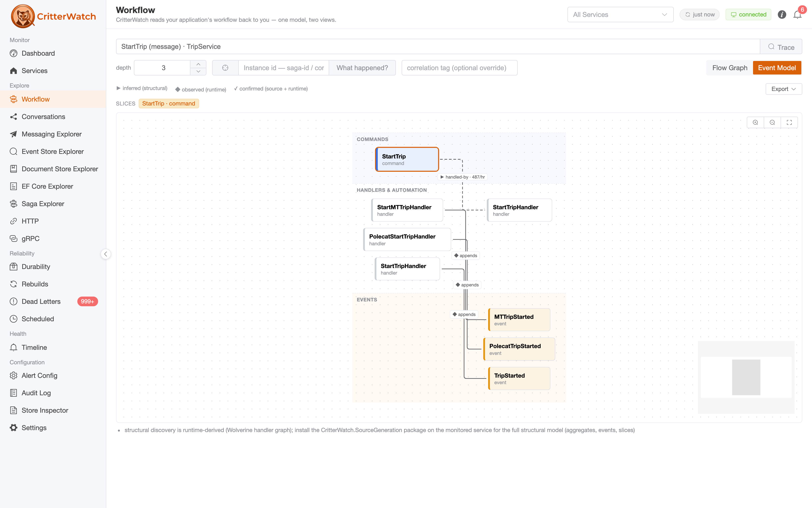This screenshot has height=508, width=812.
Task: Select the MTTripStarted event node
Action: (x=519, y=320)
